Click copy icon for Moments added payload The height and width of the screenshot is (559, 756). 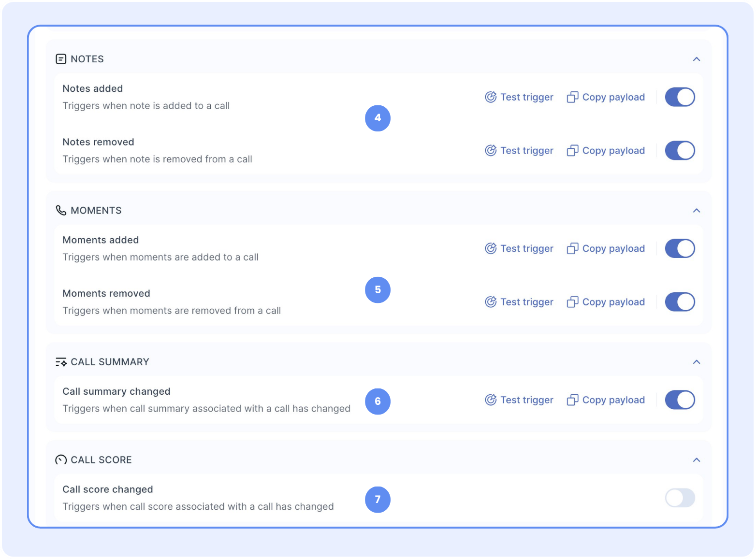[572, 249]
